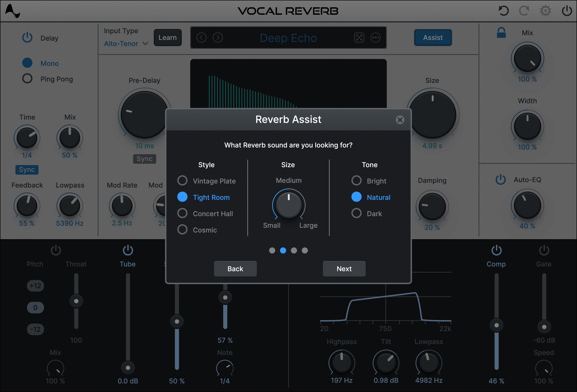The height and width of the screenshot is (392, 577).
Task: Toggle the Pre-Delay Sync button
Action: point(145,159)
